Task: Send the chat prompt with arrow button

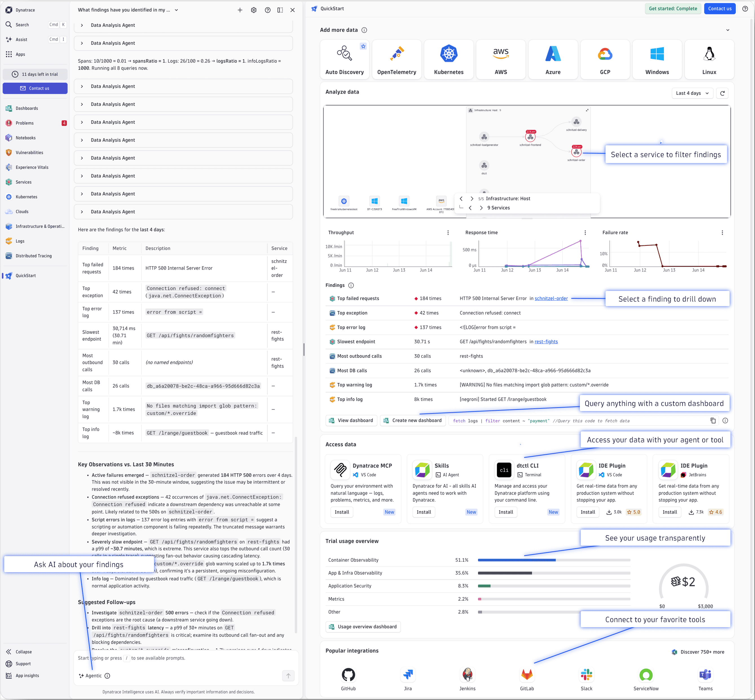Action: [288, 676]
